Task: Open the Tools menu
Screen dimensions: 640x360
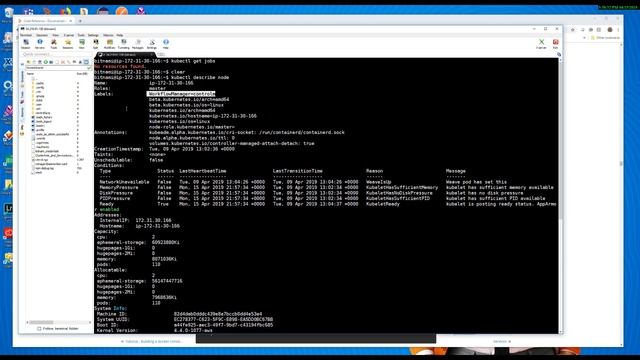Action: click(81, 35)
